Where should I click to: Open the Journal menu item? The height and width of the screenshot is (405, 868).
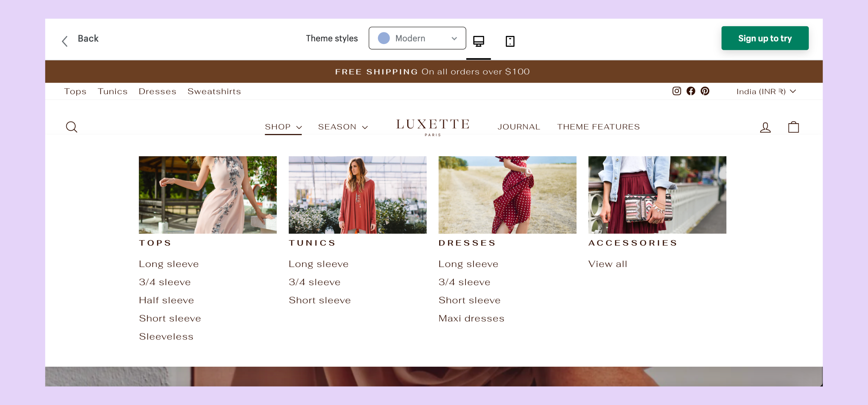tap(519, 127)
